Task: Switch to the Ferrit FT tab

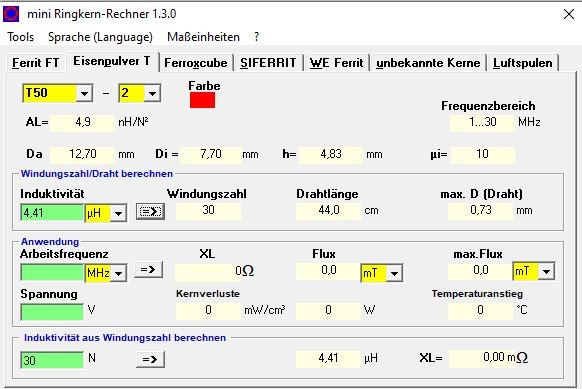Action: (x=35, y=63)
